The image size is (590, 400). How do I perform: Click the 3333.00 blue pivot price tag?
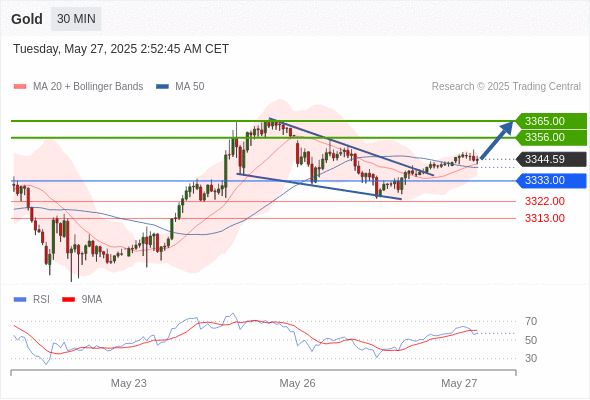click(x=551, y=181)
